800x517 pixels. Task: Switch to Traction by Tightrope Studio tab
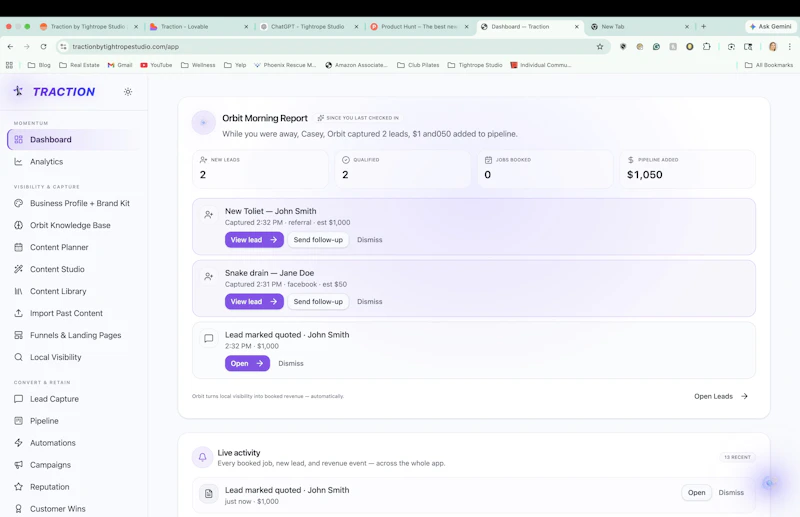point(88,27)
